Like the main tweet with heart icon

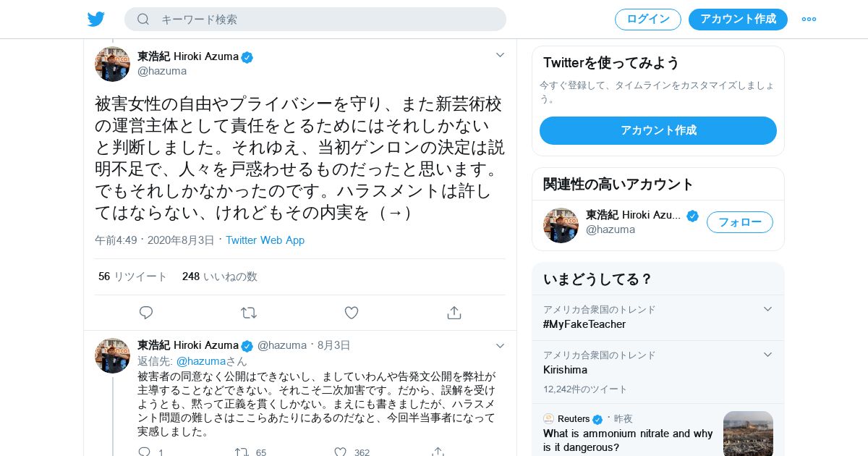(x=352, y=313)
